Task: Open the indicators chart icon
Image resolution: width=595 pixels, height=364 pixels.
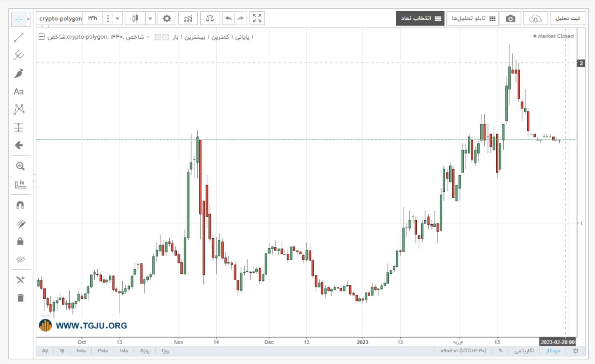Action: point(188,18)
